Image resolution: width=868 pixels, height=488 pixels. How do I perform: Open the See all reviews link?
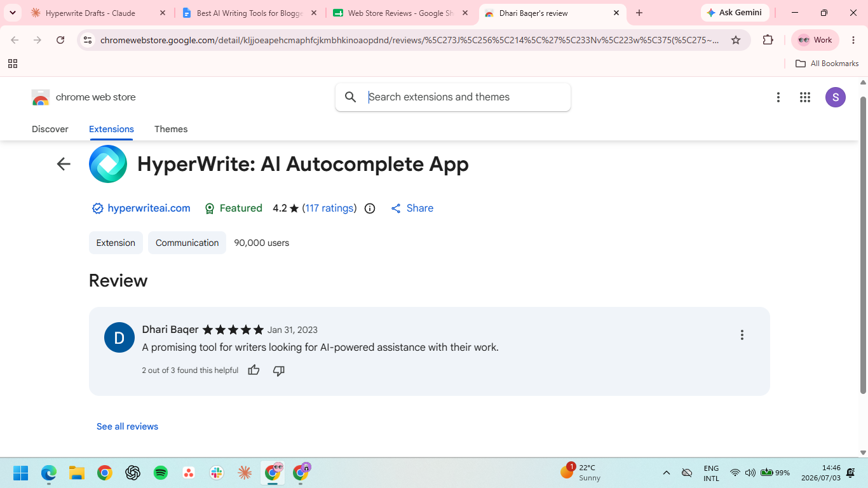[x=127, y=426]
